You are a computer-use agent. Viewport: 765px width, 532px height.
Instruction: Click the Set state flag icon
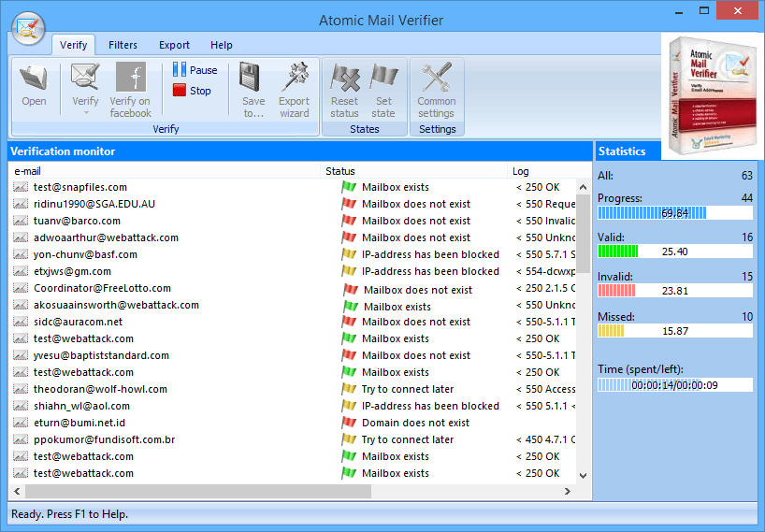pos(383,77)
